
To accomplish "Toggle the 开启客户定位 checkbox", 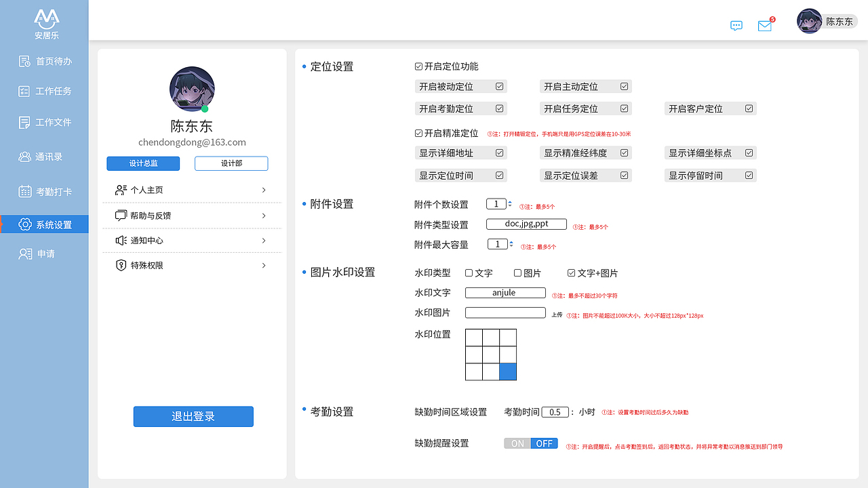I will pyautogui.click(x=749, y=108).
